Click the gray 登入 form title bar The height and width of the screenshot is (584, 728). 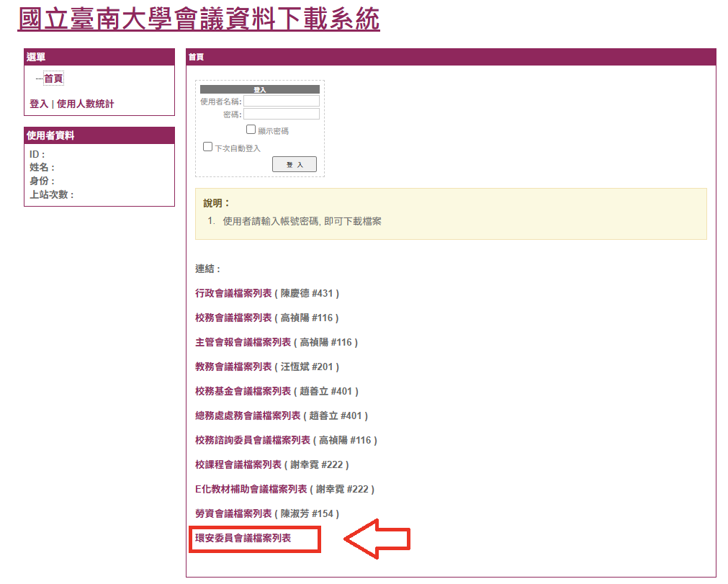pyautogui.click(x=259, y=89)
